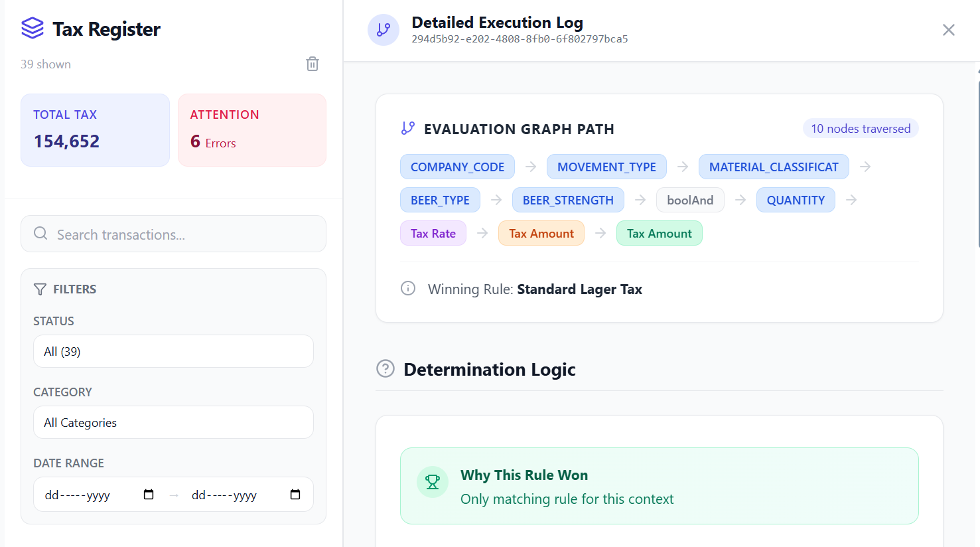Click the execution log branch icon
The width and height of the screenshot is (980, 547).
point(384,30)
